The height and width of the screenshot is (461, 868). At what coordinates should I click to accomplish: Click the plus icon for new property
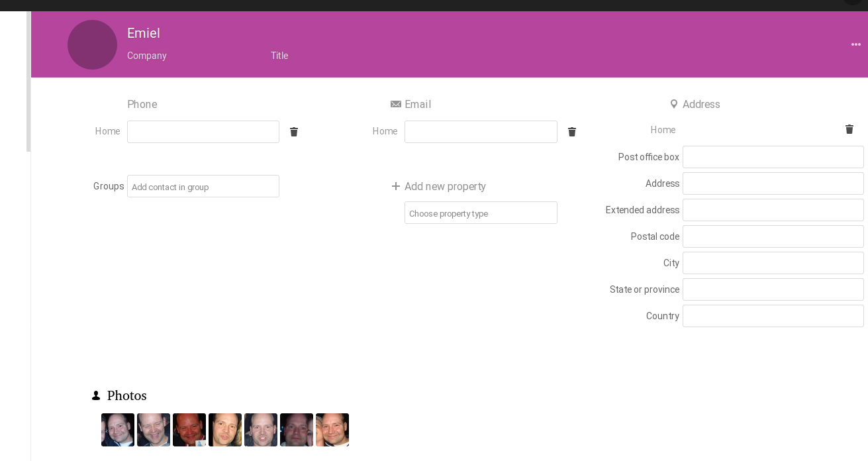[x=396, y=186]
